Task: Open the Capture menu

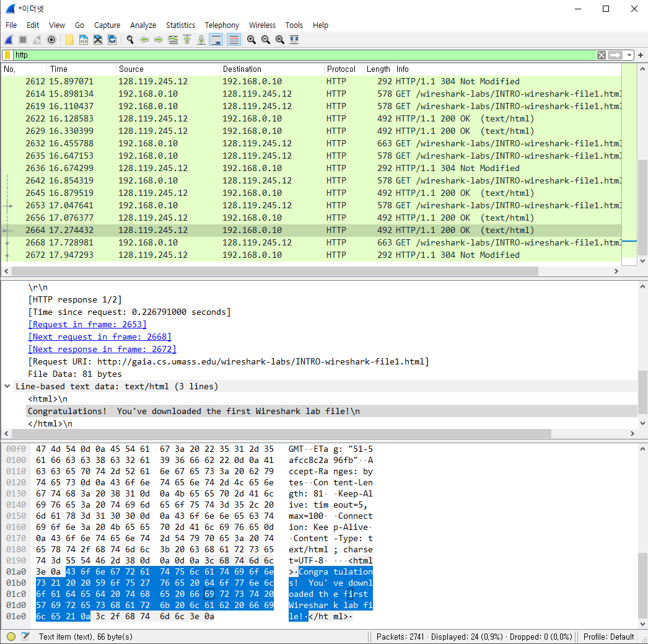Action: coord(107,25)
